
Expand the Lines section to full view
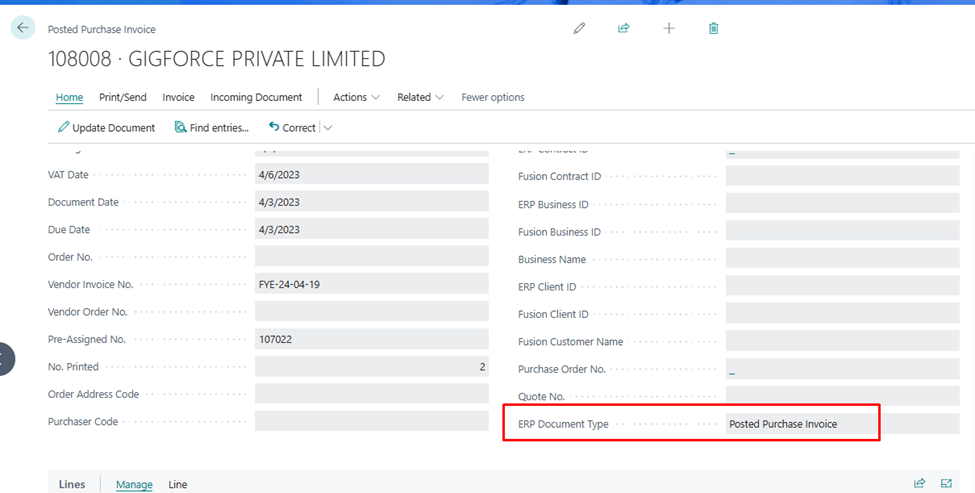point(946,484)
